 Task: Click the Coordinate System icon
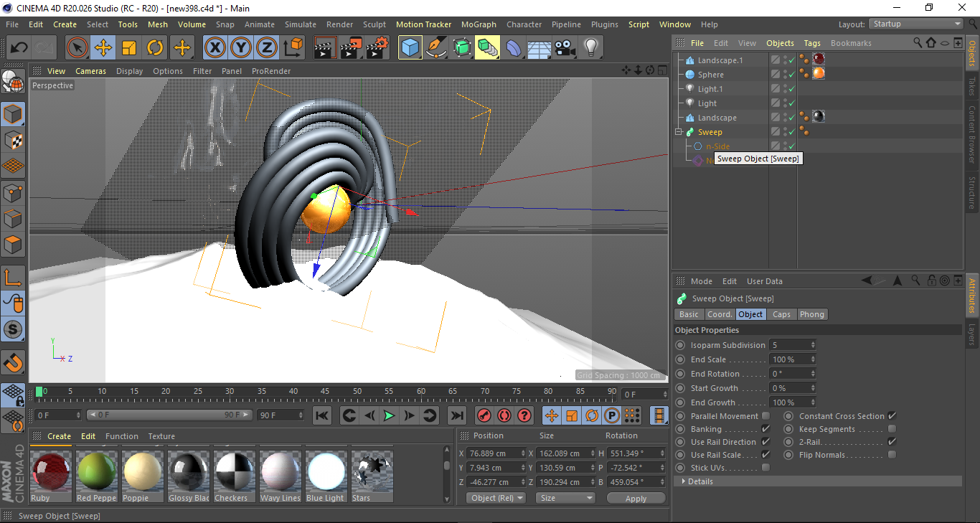[293, 48]
